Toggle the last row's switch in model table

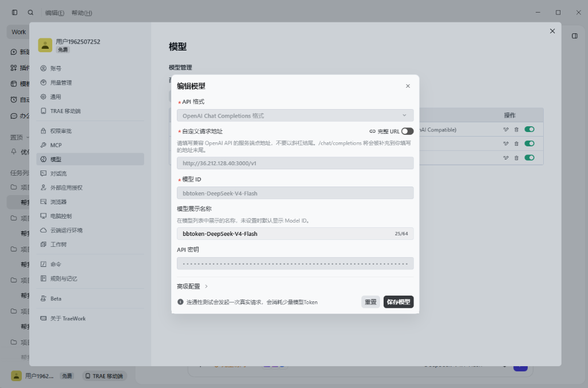[529, 157]
